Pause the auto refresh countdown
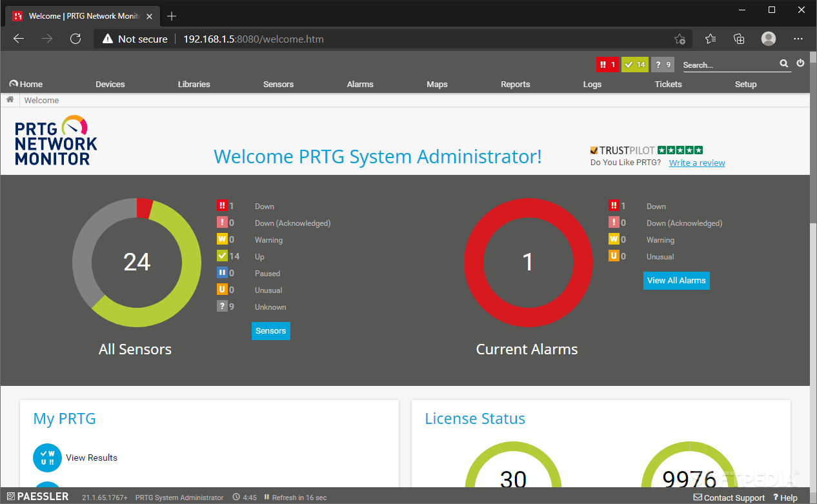This screenshot has height=504, width=817. tap(267, 498)
